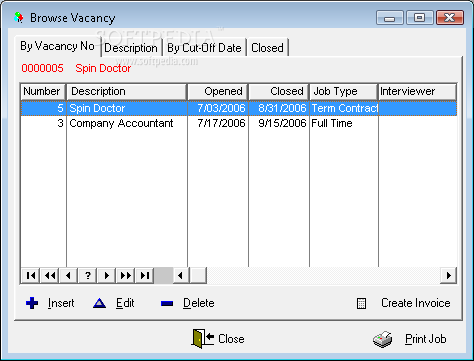Screen dimensions: 474x361
Task: Open the Closed tab
Action: 267,48
